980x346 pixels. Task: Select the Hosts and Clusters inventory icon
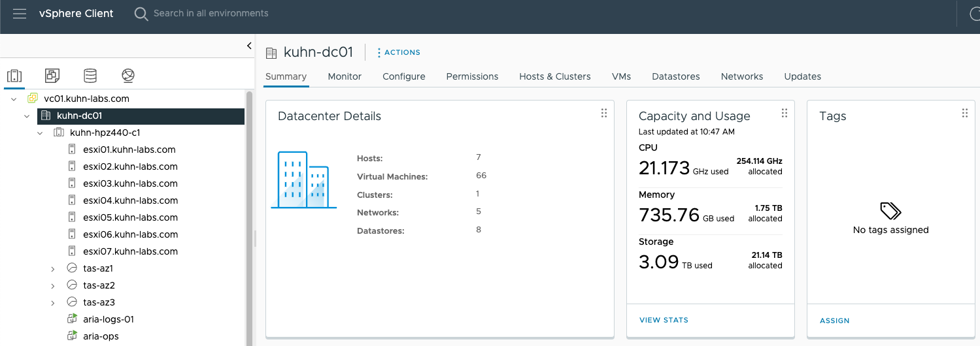(x=14, y=76)
